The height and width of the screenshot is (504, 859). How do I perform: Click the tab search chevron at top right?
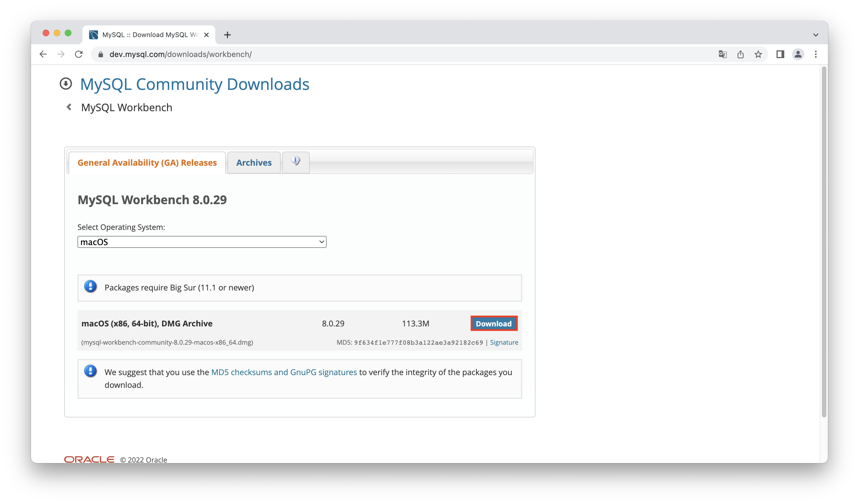(816, 35)
